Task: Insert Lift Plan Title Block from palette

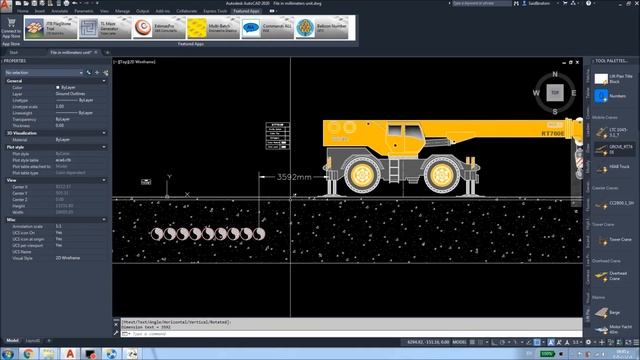Action: [613, 79]
